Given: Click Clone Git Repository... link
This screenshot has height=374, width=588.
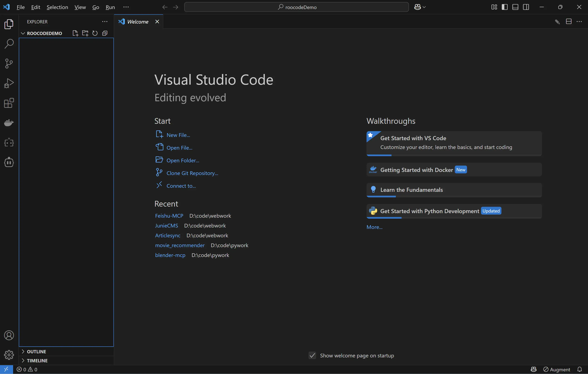Looking at the screenshot, I should click(x=192, y=173).
